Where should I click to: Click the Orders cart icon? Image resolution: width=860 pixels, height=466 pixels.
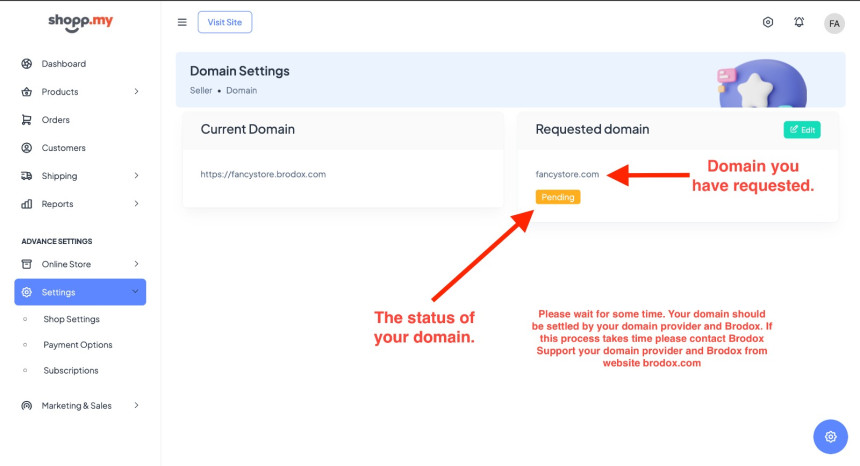pyautogui.click(x=27, y=120)
